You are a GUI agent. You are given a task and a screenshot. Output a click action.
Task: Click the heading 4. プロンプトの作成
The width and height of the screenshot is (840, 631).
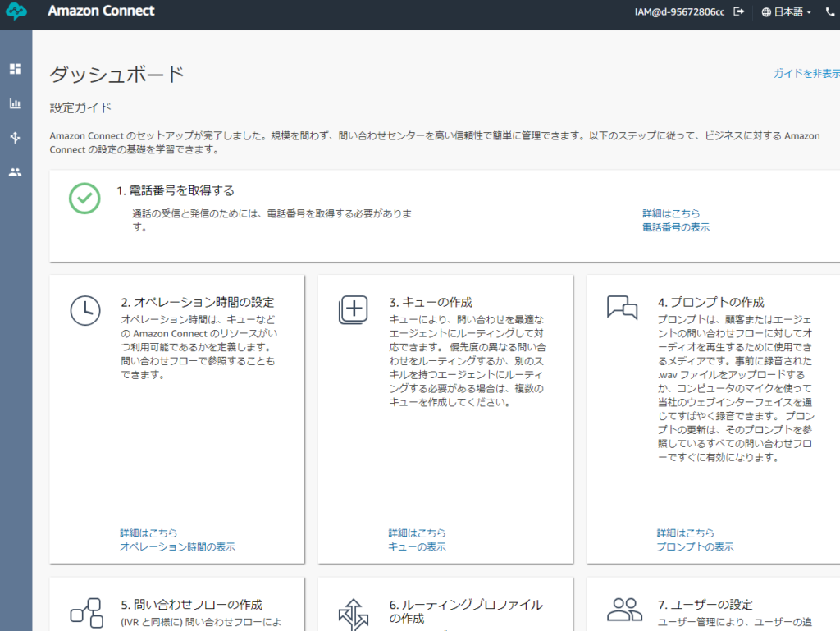pyautogui.click(x=711, y=302)
